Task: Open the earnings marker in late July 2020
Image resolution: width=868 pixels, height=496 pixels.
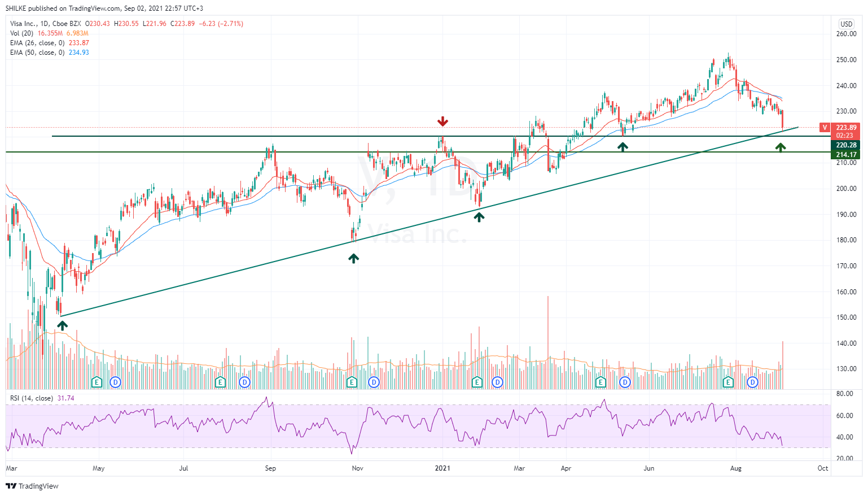Action: (221, 382)
